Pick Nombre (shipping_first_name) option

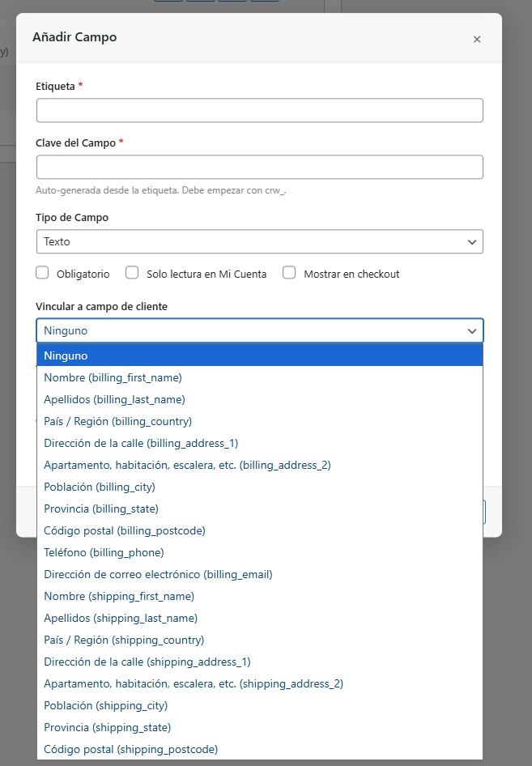point(119,596)
